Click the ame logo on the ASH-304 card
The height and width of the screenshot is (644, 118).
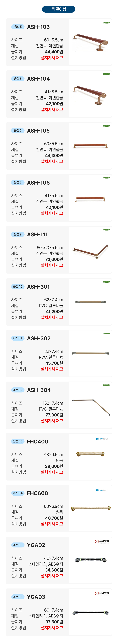106,385
